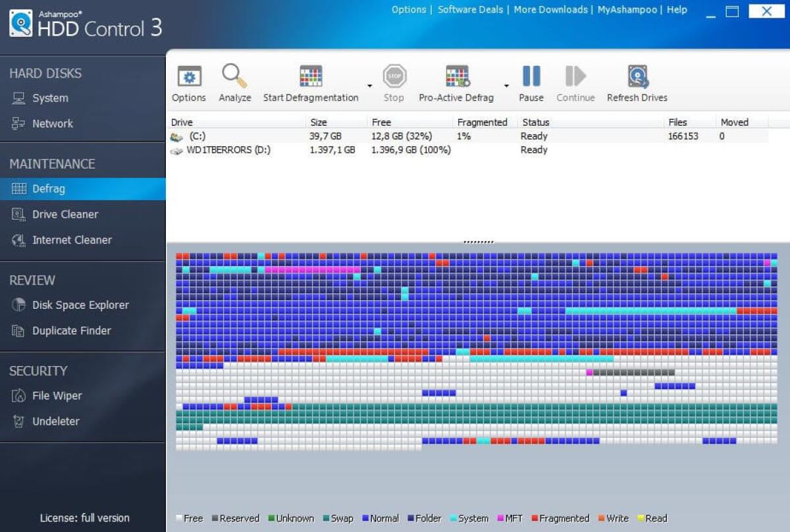Switch to the Network view
This screenshot has width=790, height=532.
point(52,124)
